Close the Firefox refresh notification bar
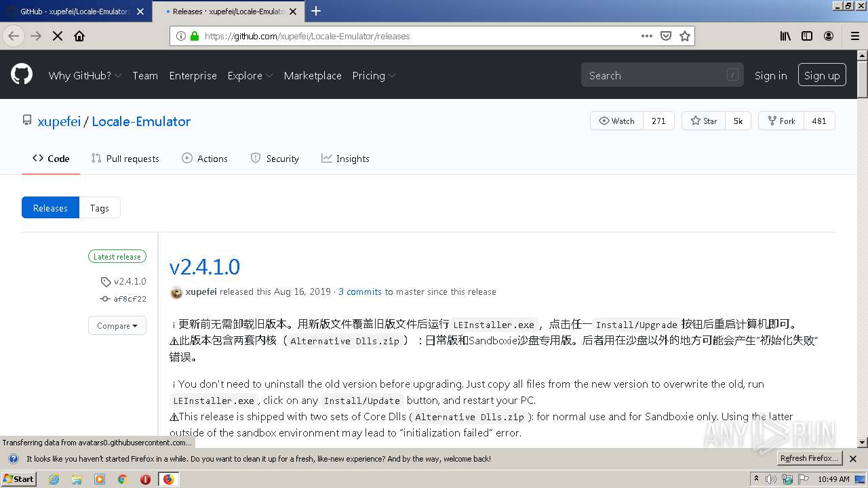The height and width of the screenshot is (488, 868). click(x=853, y=459)
